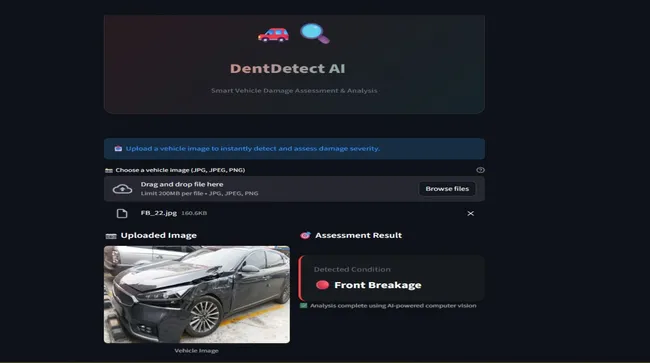The image size is (650, 363).
Task: Click the drag and drop file area
Action: tap(294, 189)
